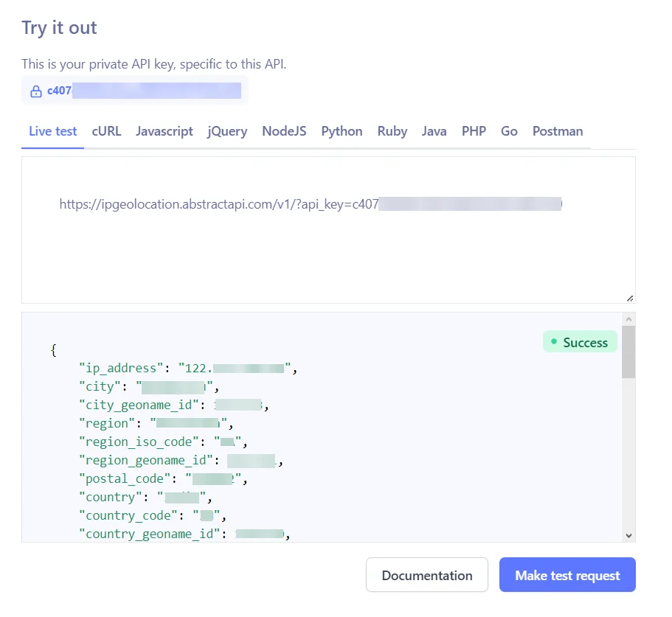The image size is (672, 617).
Task: Click the response scrollbar up arrow
Action: click(x=628, y=319)
